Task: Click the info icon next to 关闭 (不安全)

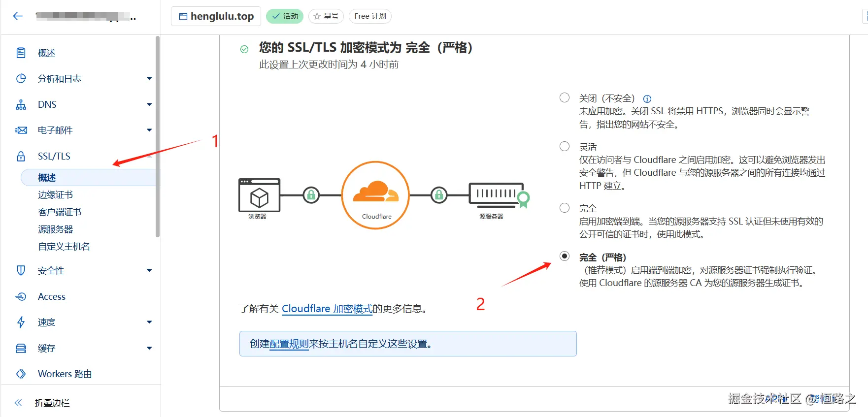Action: (x=647, y=98)
